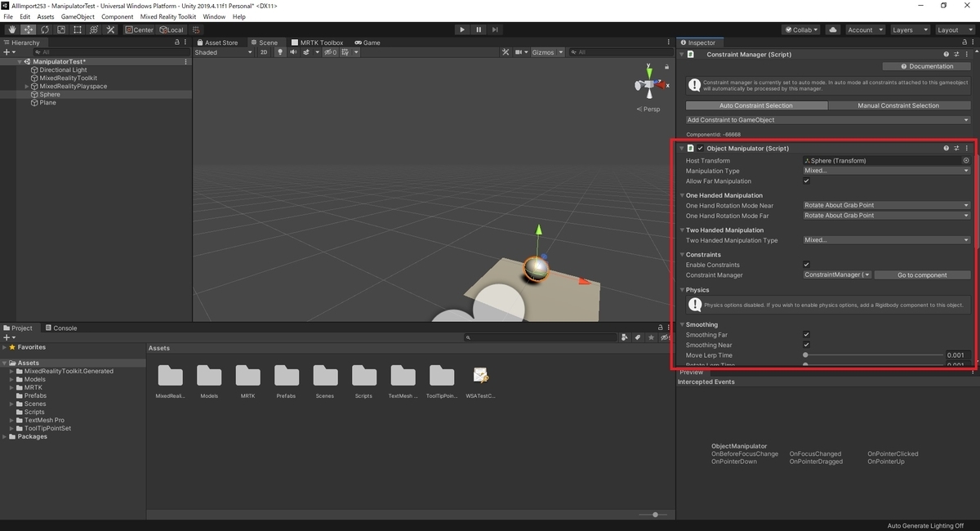Uncheck Allow Far Manipulation
980x531 pixels.
806,181
